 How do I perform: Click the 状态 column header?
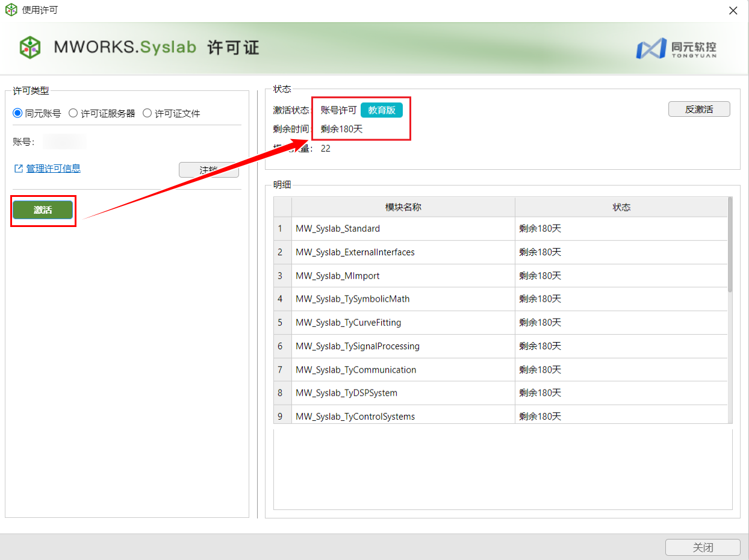tap(621, 207)
